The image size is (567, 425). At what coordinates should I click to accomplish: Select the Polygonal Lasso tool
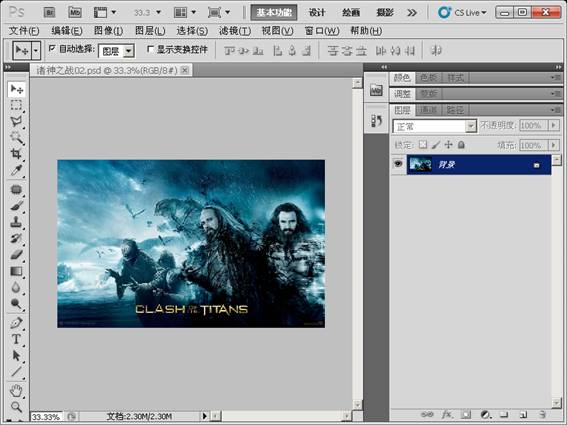pyautogui.click(x=16, y=121)
